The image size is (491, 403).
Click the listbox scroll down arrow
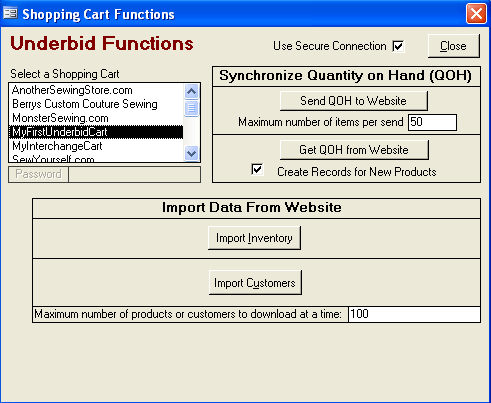pyautogui.click(x=192, y=153)
